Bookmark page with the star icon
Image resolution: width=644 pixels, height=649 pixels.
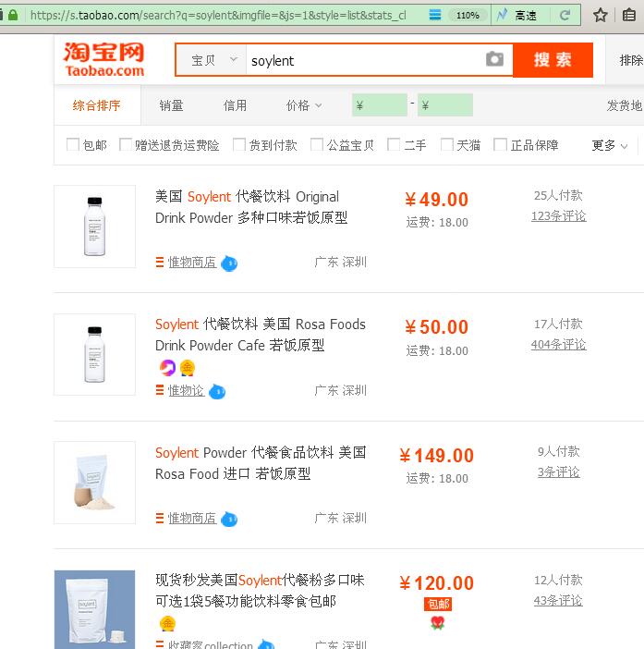coord(601,16)
